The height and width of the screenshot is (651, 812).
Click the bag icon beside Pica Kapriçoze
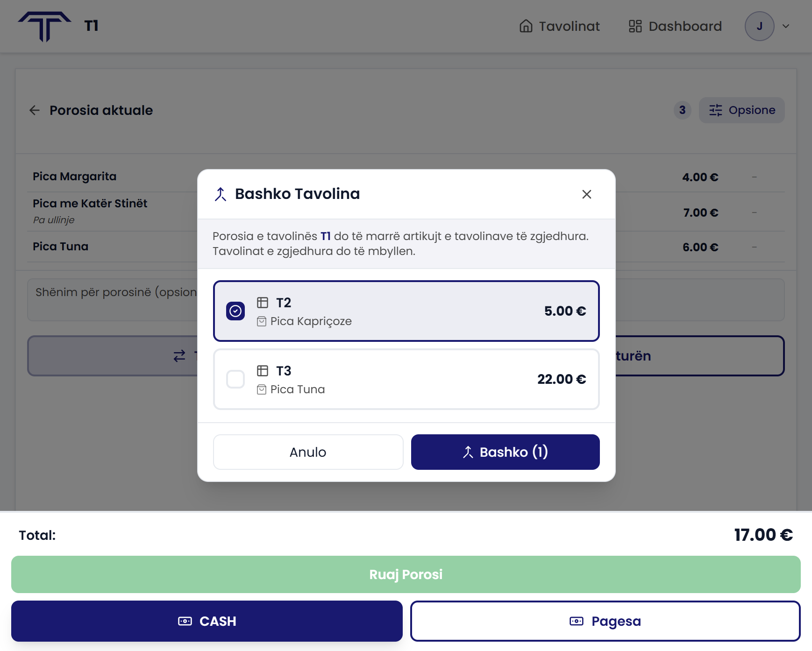click(x=262, y=321)
